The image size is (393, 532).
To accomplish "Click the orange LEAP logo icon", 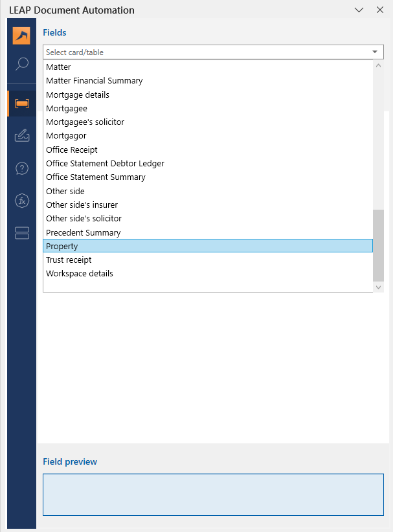I will click(21, 36).
